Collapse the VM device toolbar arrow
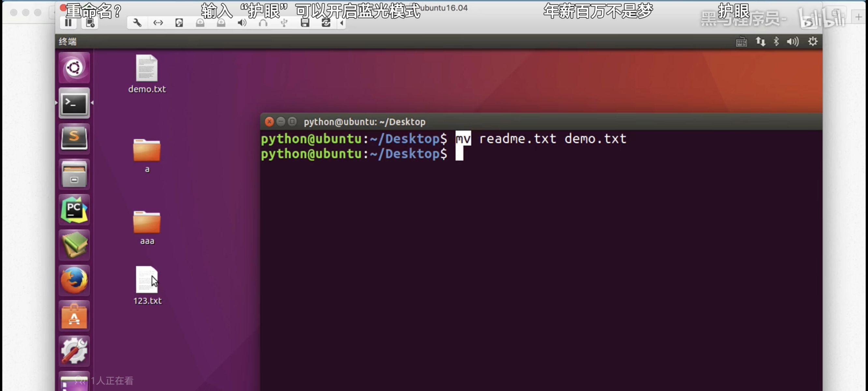868x391 pixels. (342, 23)
